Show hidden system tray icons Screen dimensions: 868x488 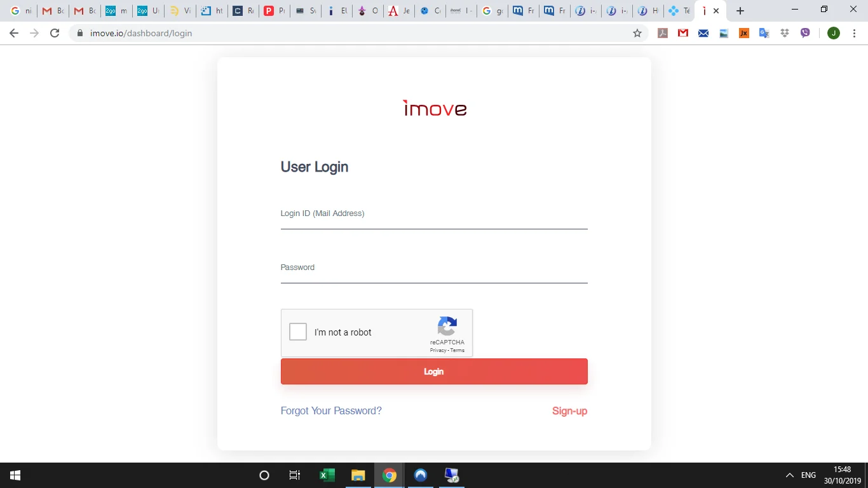[x=790, y=475]
